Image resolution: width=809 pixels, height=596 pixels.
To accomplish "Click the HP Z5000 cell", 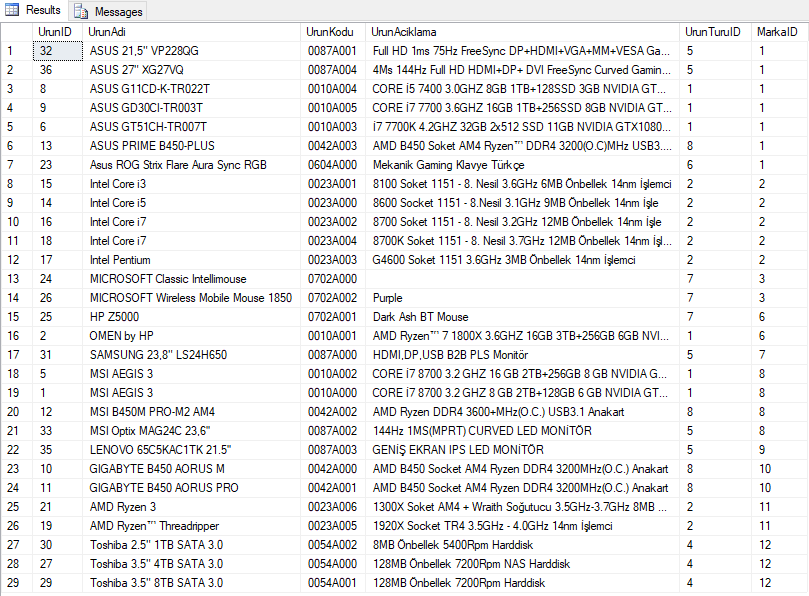I will pos(191,317).
